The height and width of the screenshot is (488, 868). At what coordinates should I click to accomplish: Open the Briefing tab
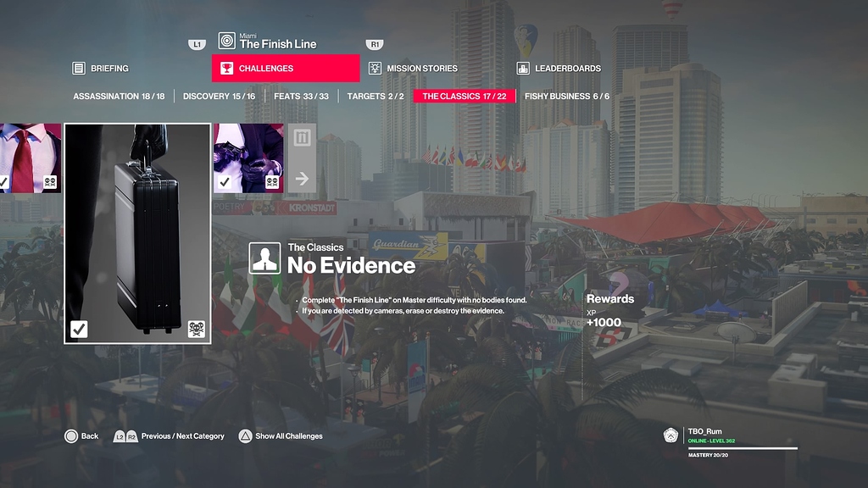pos(101,68)
